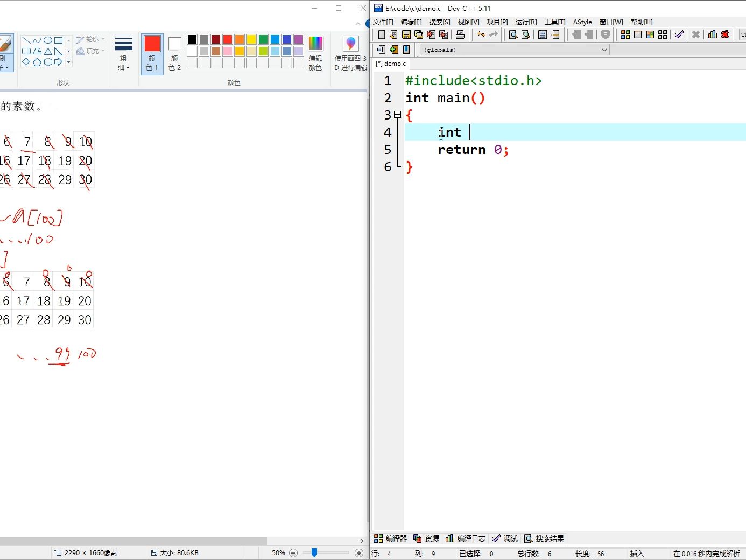
Task: Click the Print icon in Dev-C++ toolbar
Action: point(460,34)
